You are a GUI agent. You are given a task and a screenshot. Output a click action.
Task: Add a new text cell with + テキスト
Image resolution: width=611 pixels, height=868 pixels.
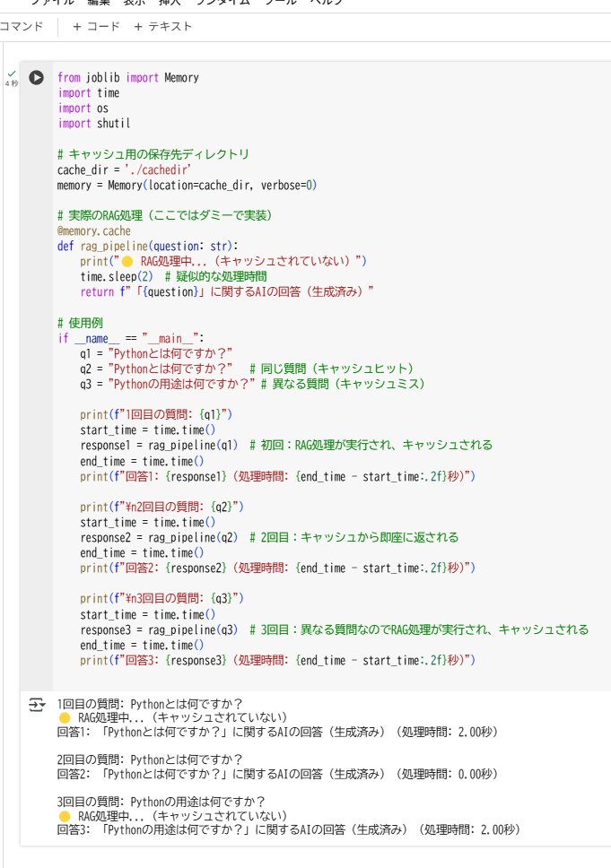click(163, 27)
